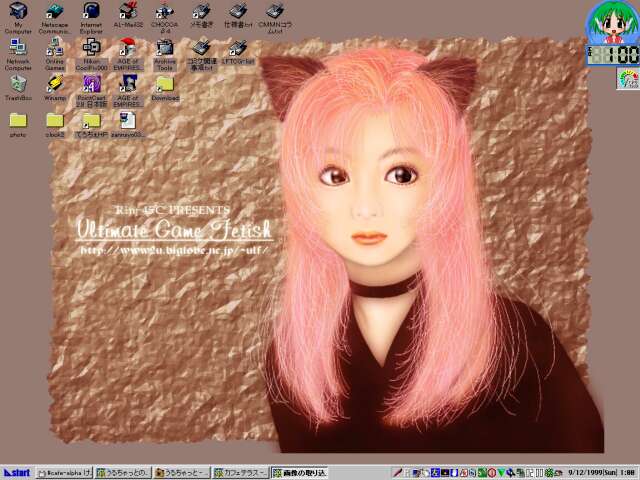
Task: Click the Network Computer desktop icon
Action: point(18,48)
